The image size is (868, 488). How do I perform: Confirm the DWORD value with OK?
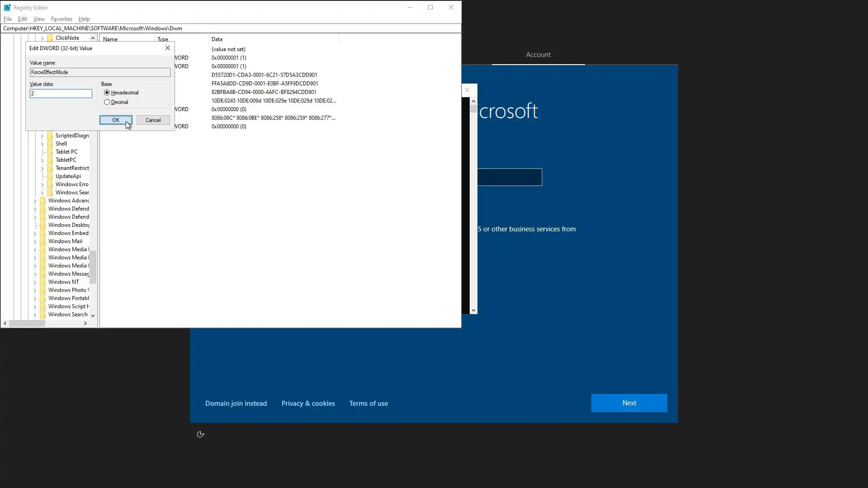[116, 120]
